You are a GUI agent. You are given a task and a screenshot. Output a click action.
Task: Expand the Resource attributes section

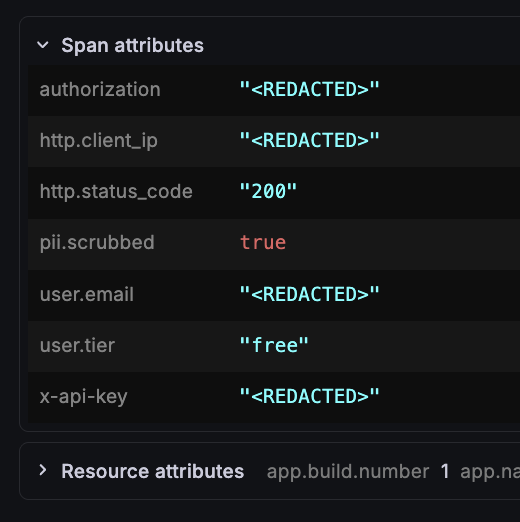point(43,470)
